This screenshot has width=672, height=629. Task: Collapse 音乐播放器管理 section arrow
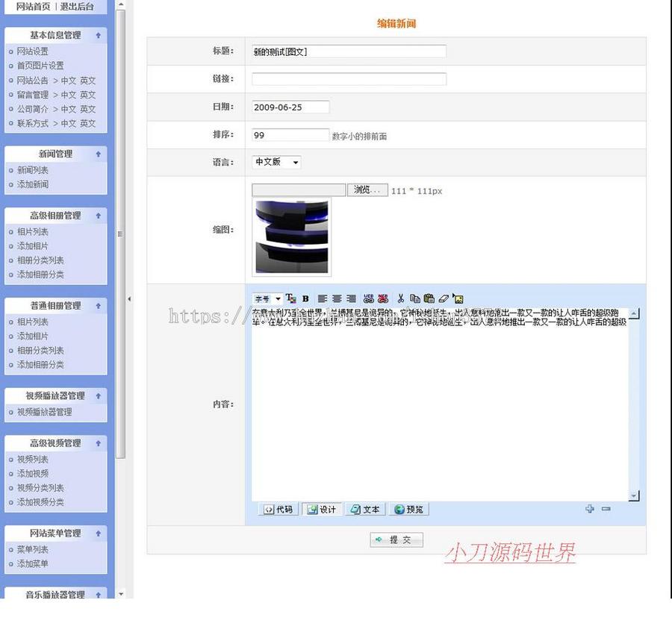(99, 595)
